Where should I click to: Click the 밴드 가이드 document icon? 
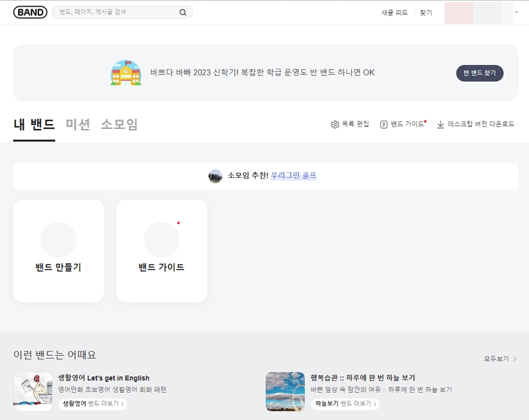384,124
